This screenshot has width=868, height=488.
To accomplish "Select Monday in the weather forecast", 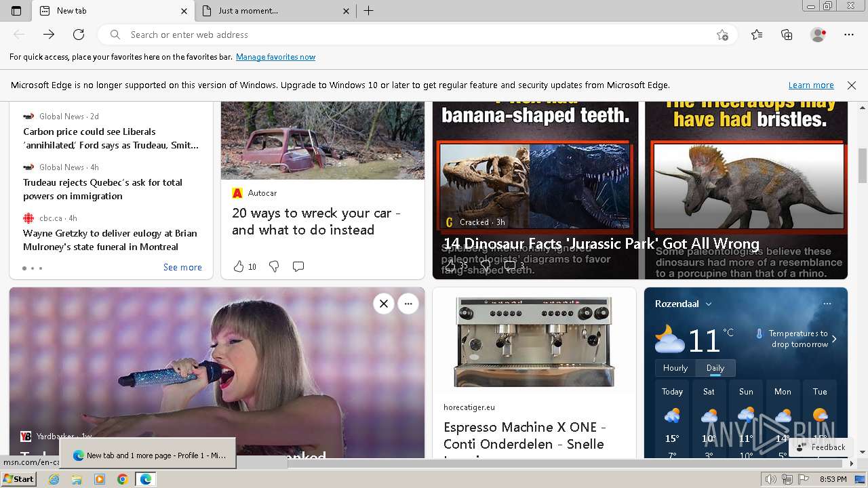I will tap(783, 420).
